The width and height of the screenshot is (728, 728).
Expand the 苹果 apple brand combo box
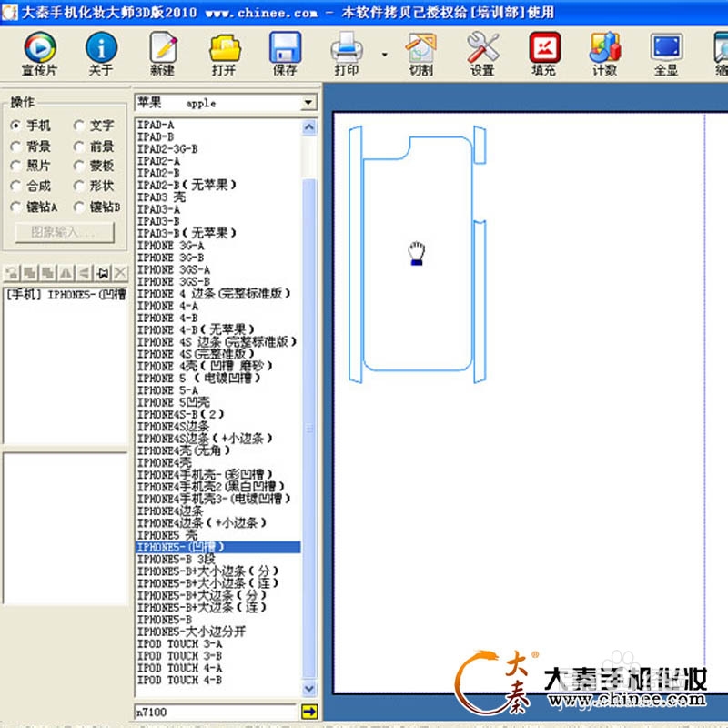click(x=308, y=103)
